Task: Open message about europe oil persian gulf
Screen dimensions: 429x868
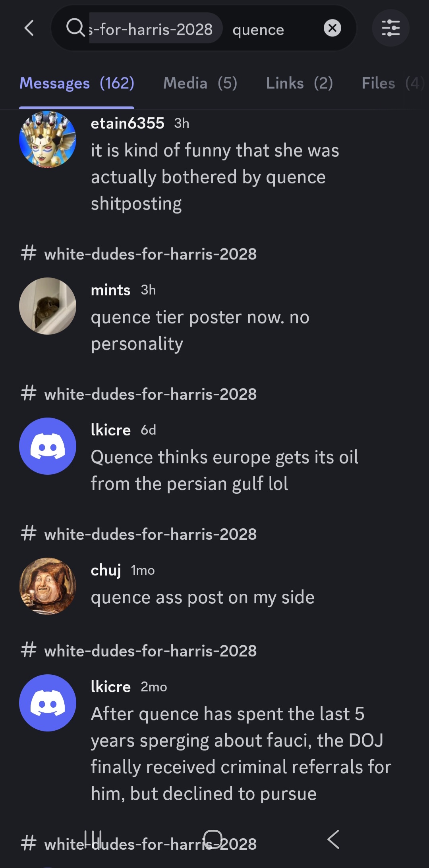Action: [224, 470]
